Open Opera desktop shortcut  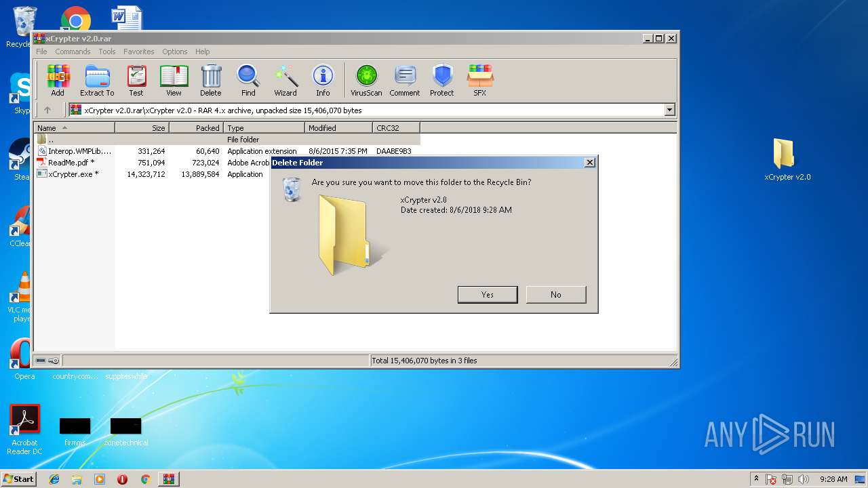(22, 359)
